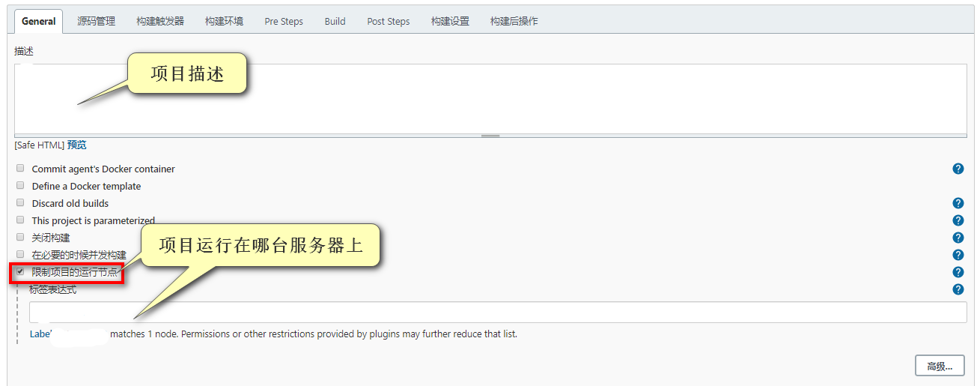Check Define a Docker template option
Viewport: 980px width, 386px height.
pyautogui.click(x=20, y=186)
